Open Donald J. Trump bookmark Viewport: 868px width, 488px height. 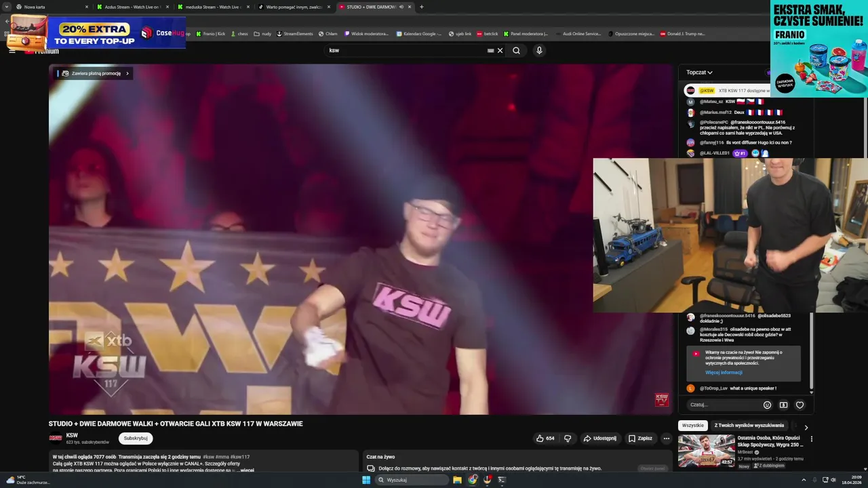point(683,33)
